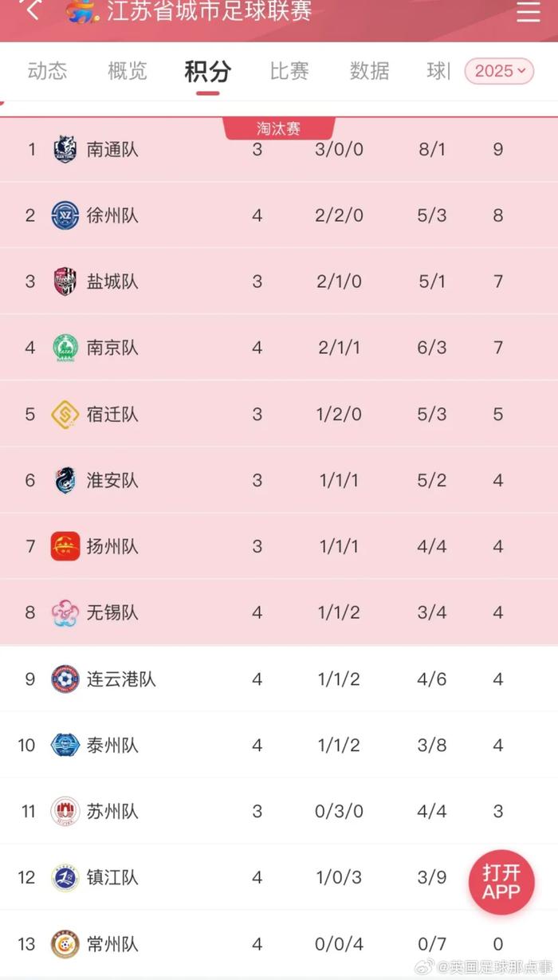Click the back arrow in the header
The height and width of the screenshot is (980, 558).
click(x=30, y=10)
